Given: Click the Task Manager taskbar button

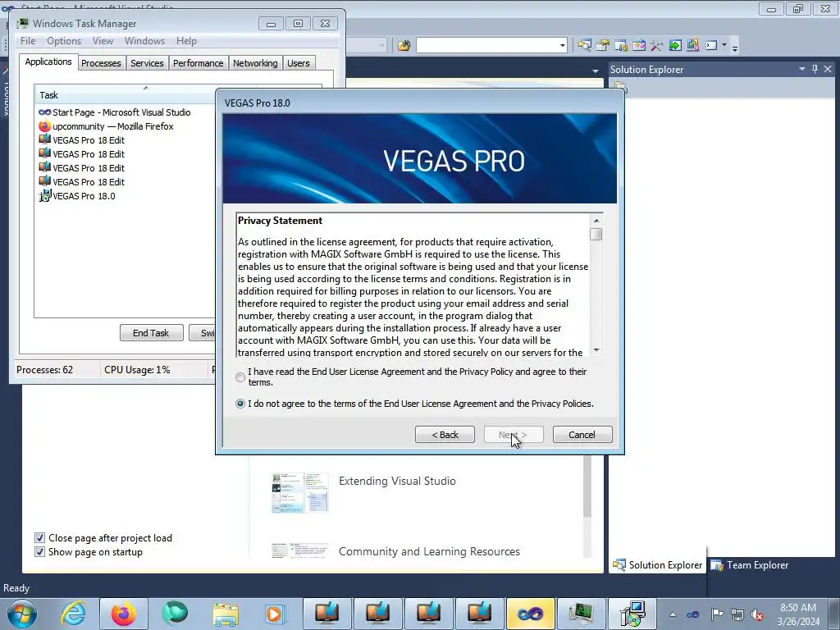Looking at the screenshot, I should [x=581, y=614].
